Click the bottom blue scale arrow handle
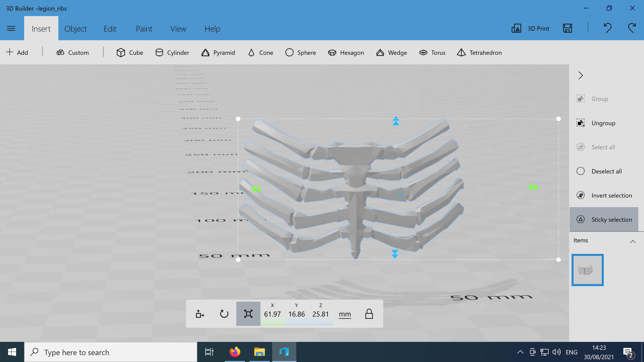This screenshot has height=362, width=644. (x=395, y=254)
